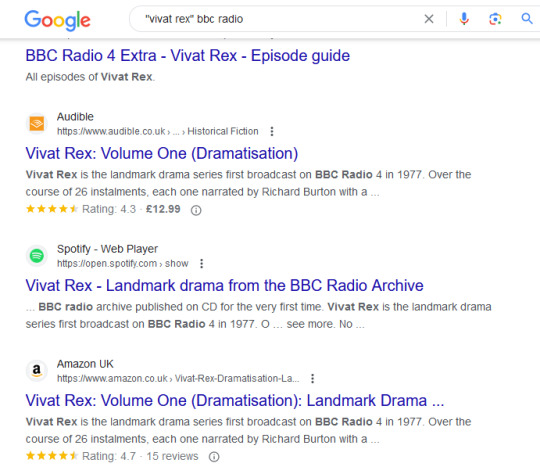The height and width of the screenshot is (474, 540).
Task: Click the Audible site name text
Action: (x=75, y=117)
